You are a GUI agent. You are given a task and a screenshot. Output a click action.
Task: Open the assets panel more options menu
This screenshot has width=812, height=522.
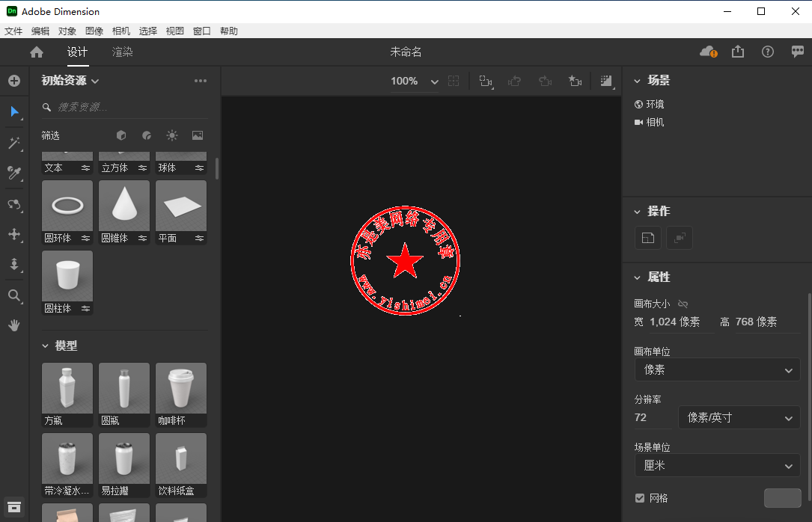201,81
